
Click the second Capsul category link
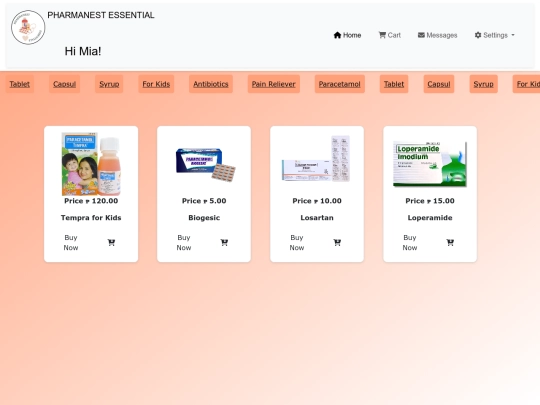439,84
